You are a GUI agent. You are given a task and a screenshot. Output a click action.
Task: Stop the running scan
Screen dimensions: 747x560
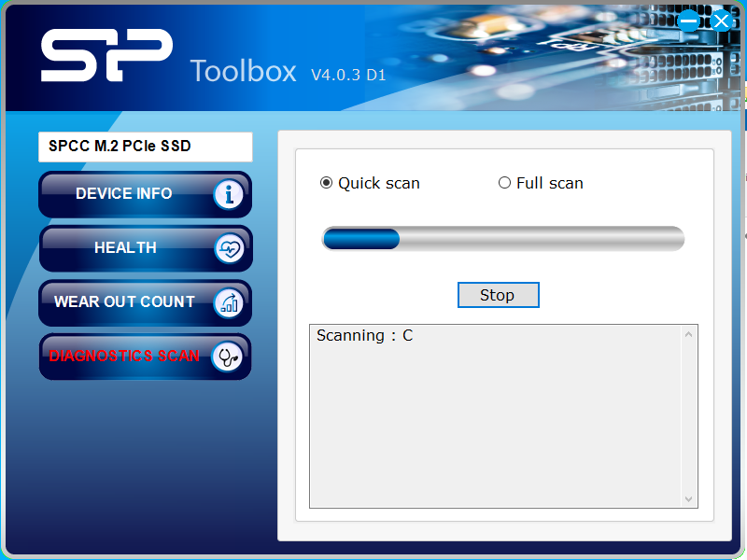(x=499, y=295)
